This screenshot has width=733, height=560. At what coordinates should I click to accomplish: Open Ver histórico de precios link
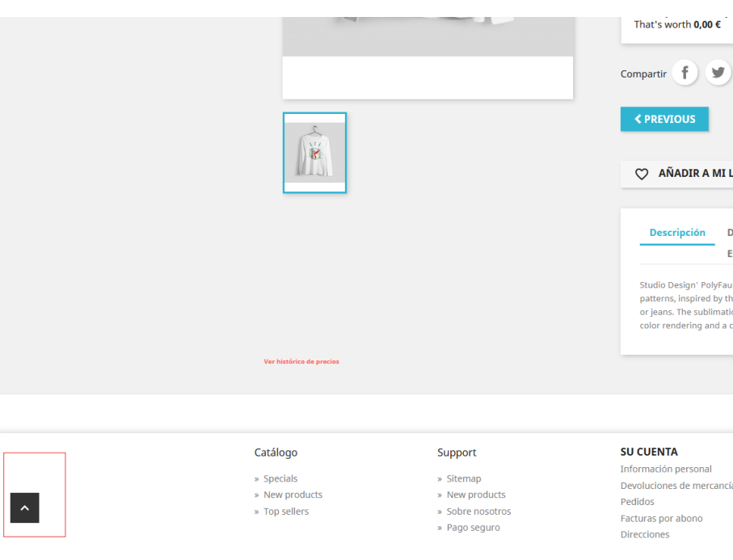point(301,361)
